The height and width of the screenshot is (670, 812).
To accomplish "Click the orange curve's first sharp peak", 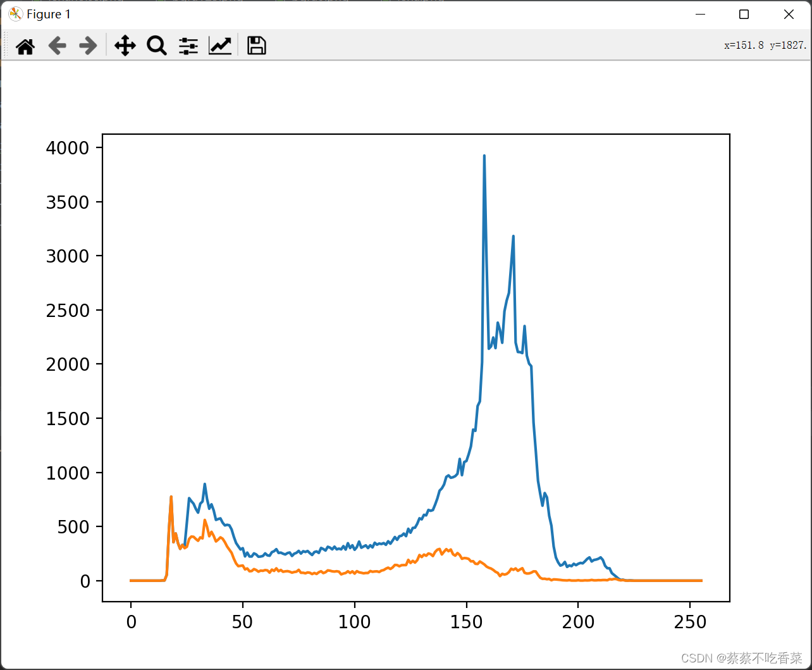I will (171, 497).
